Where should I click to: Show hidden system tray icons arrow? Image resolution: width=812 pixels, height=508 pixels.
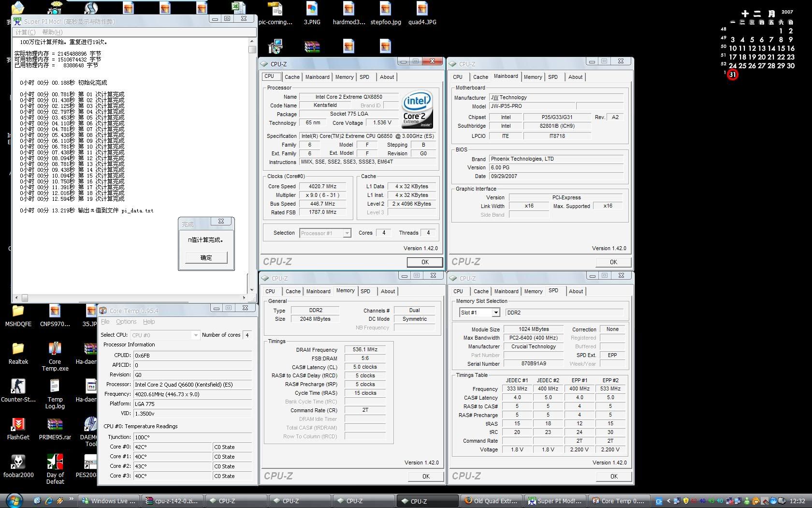(x=668, y=501)
